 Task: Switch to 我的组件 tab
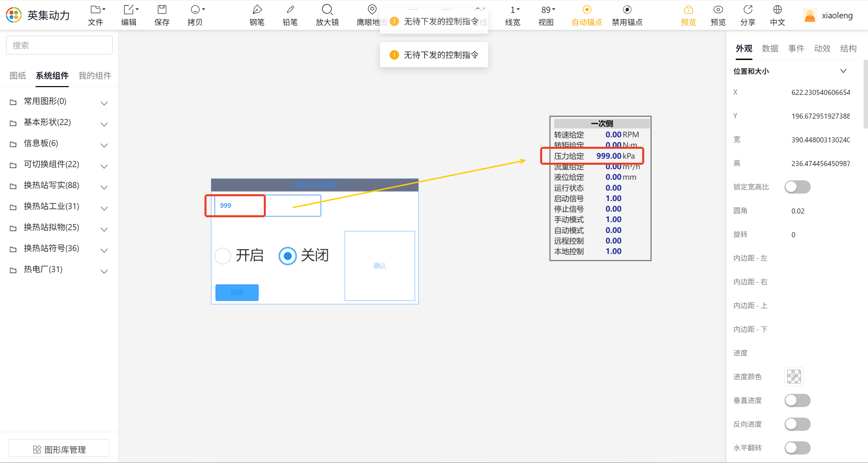pos(95,76)
